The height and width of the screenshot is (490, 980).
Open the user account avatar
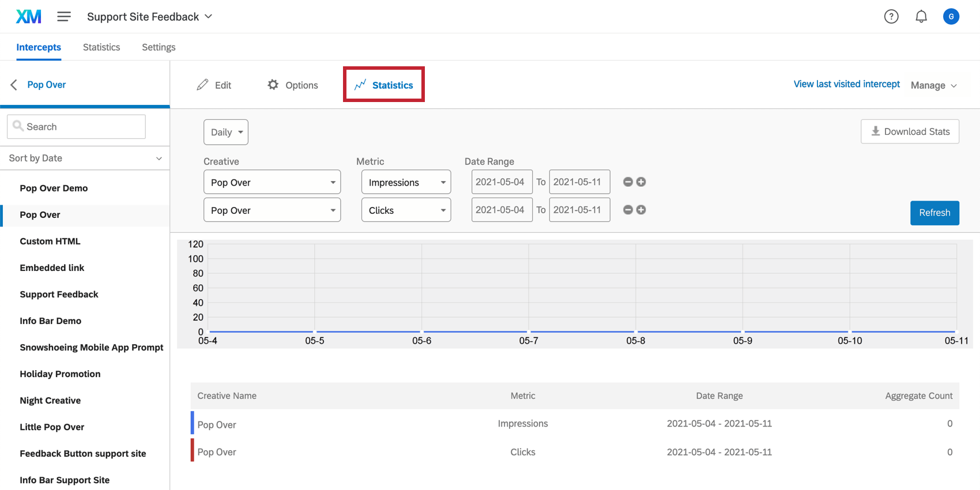tap(951, 17)
